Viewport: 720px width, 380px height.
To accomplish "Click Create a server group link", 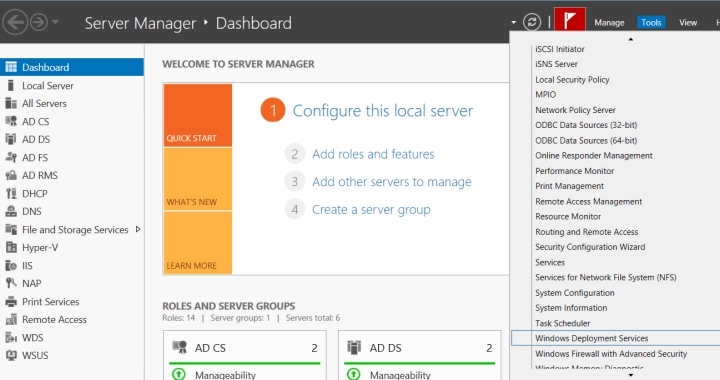I will [371, 210].
